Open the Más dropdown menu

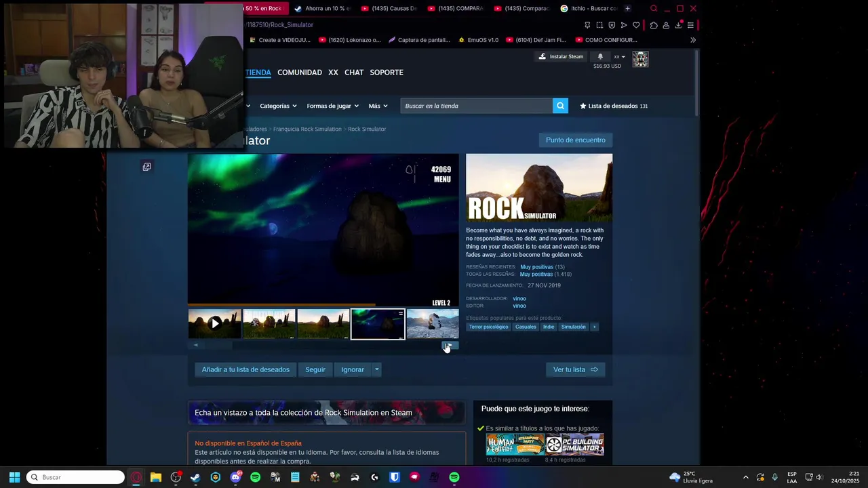378,106
